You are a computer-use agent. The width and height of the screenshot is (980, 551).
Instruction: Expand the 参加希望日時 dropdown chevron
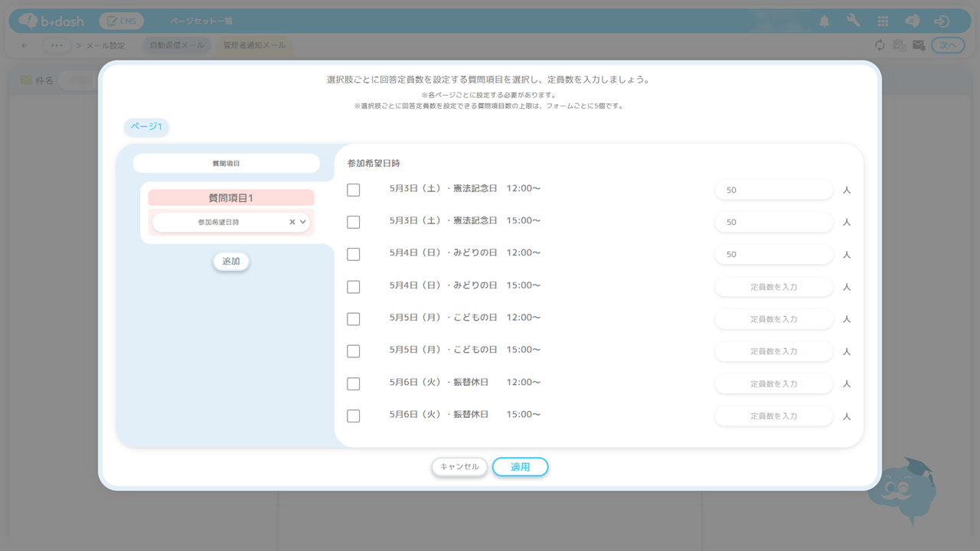(303, 222)
